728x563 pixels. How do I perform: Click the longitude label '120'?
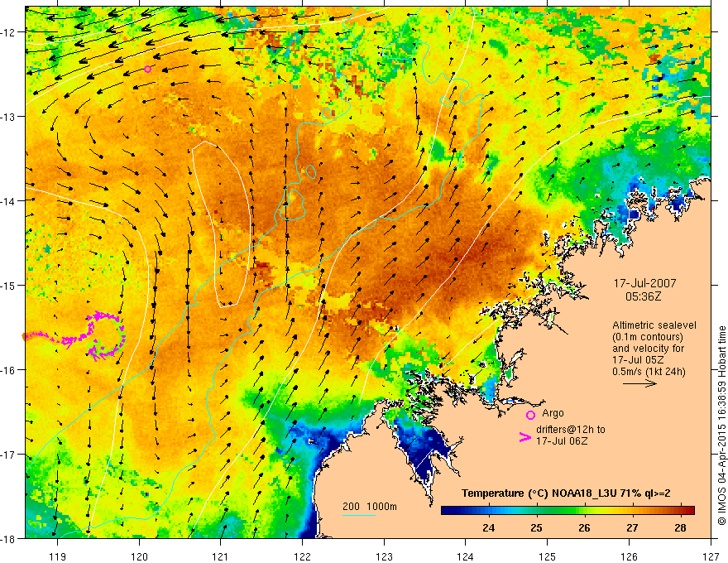(139, 556)
